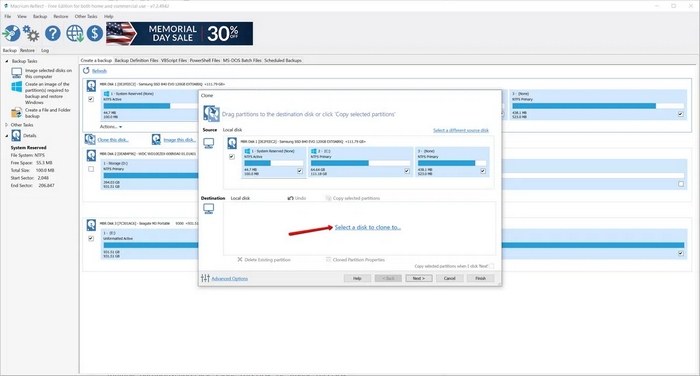Switch to the Log tab
Screen dimensions: 700x376
click(x=45, y=50)
